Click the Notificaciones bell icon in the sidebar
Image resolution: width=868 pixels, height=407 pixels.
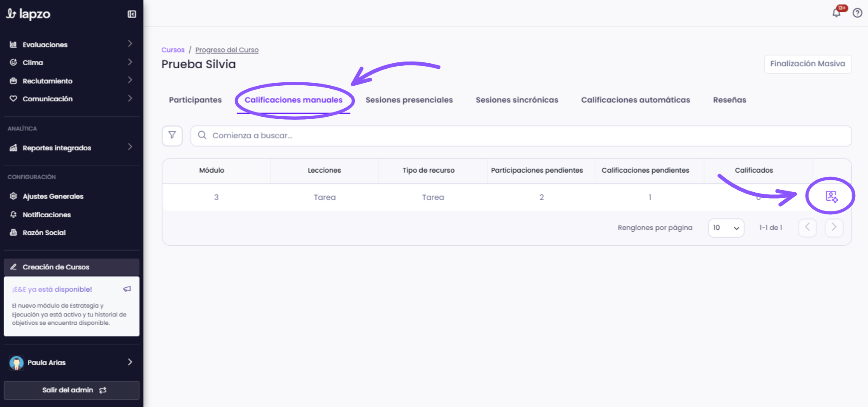pos(14,214)
